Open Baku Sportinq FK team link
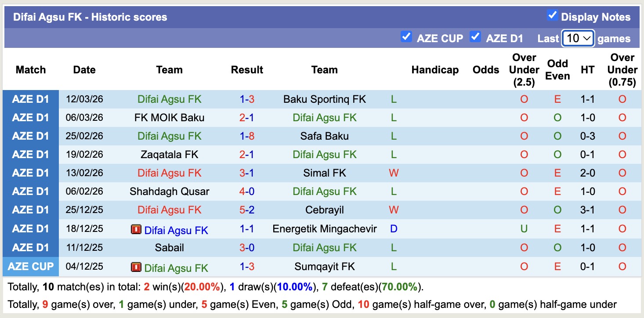644x318 pixels. point(325,99)
